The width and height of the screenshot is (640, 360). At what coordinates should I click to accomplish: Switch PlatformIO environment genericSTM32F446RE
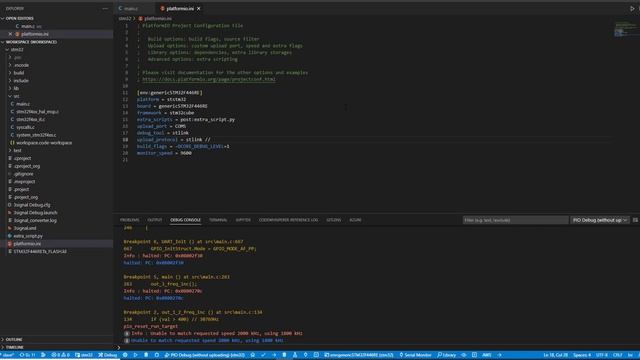[359, 355]
